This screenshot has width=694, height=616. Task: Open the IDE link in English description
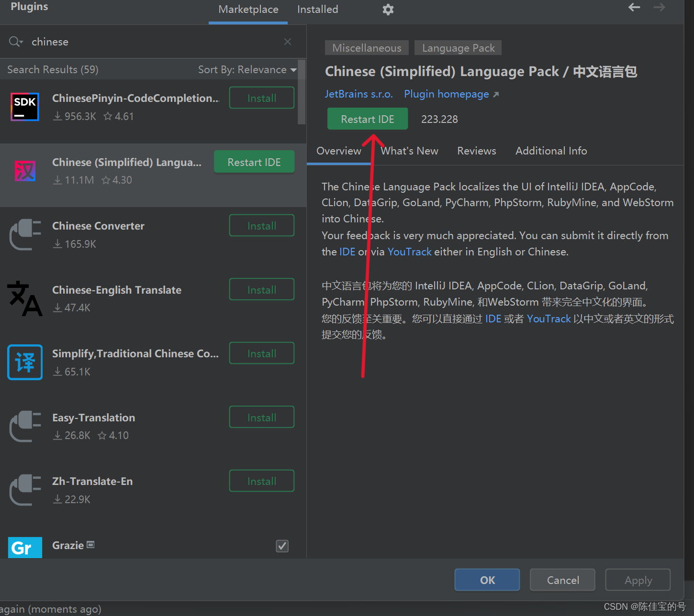click(347, 252)
